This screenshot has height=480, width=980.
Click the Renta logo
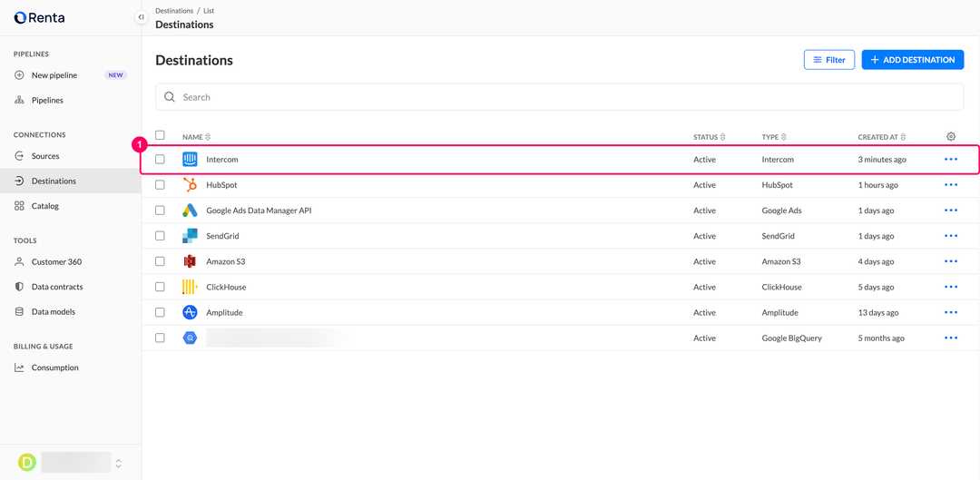pos(39,17)
